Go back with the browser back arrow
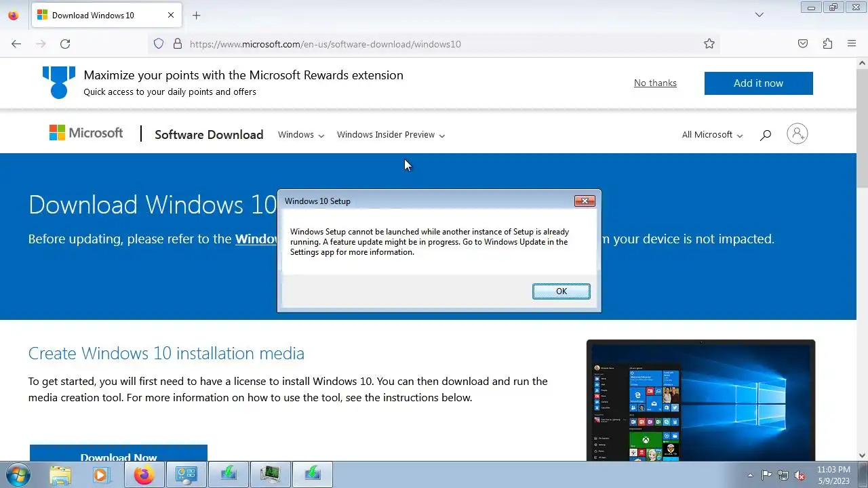The height and width of the screenshot is (488, 868). coord(16,43)
